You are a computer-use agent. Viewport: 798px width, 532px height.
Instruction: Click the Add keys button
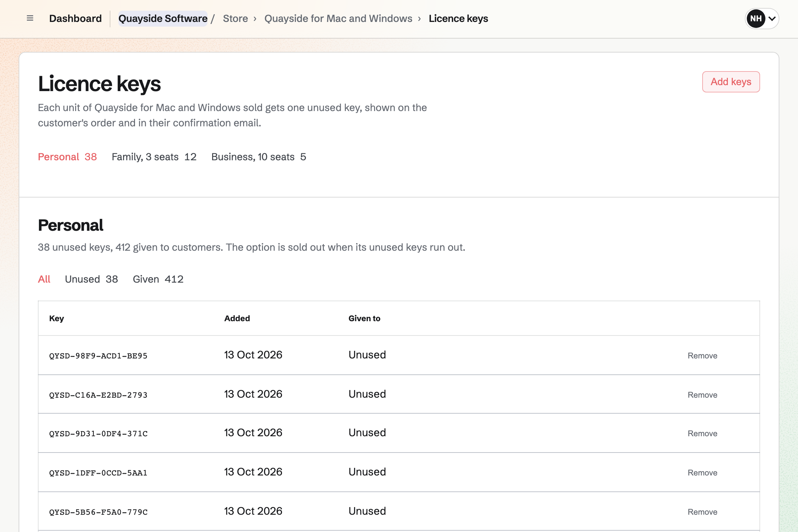(731, 82)
